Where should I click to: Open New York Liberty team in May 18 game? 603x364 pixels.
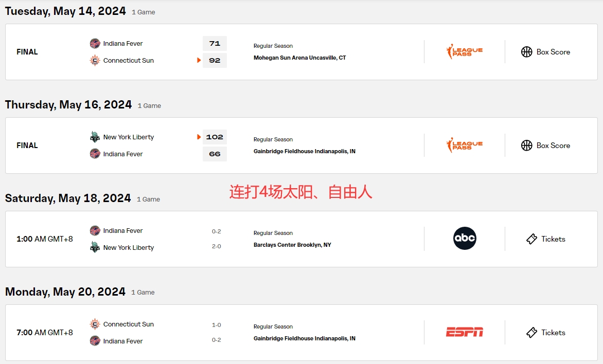tap(129, 247)
